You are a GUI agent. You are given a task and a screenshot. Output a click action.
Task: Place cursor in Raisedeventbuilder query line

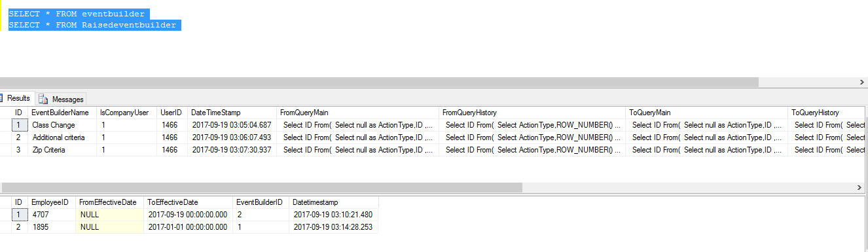click(x=92, y=25)
